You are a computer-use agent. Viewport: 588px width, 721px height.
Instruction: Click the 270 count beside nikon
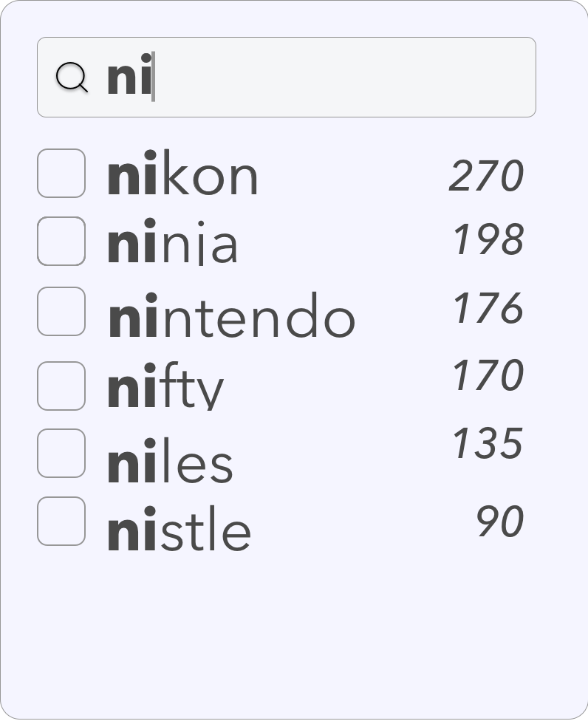[x=486, y=177]
